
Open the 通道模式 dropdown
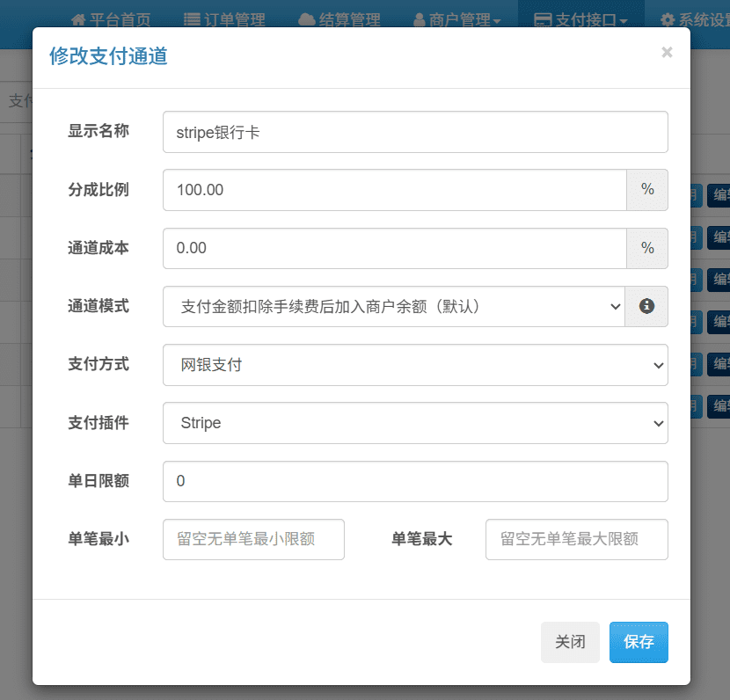(x=393, y=306)
